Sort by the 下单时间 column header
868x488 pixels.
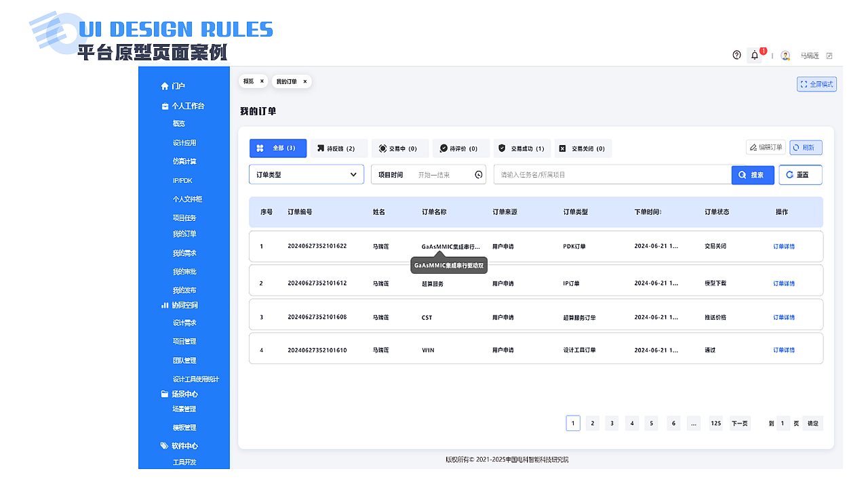tap(648, 212)
